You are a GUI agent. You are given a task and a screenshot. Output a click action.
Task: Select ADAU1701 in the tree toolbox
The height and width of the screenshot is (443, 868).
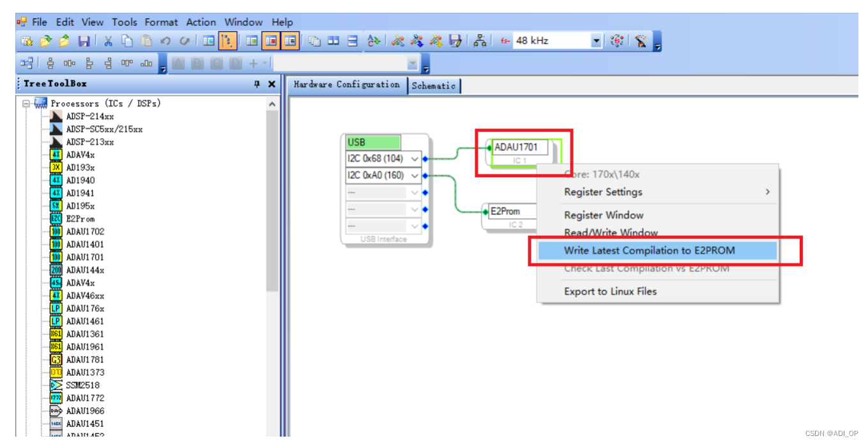tap(85, 257)
